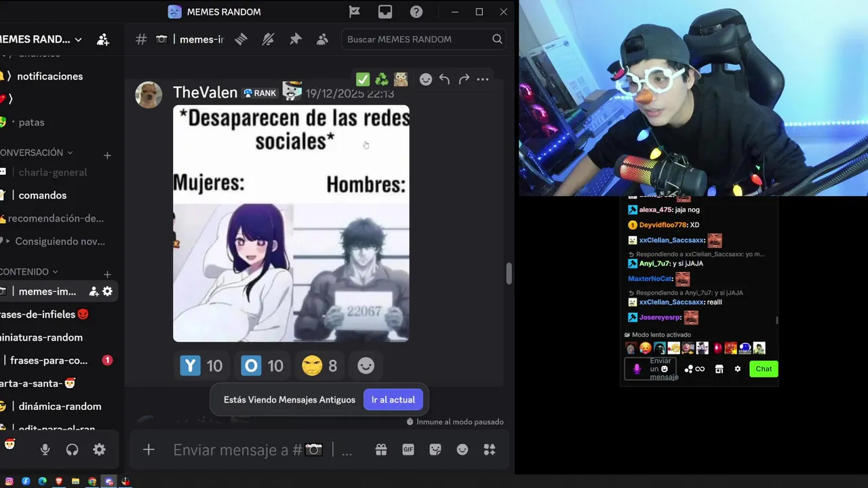Expand the Consiguiendo nov thread
Screen dimensions: 868x488
(60, 241)
